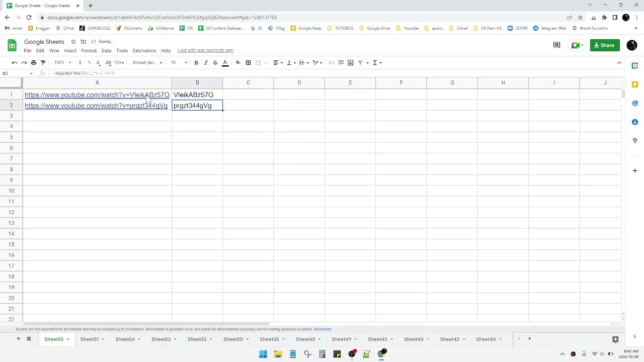Open the fill color picker
Screen dimensions: 644x362
pyautogui.click(x=238, y=63)
